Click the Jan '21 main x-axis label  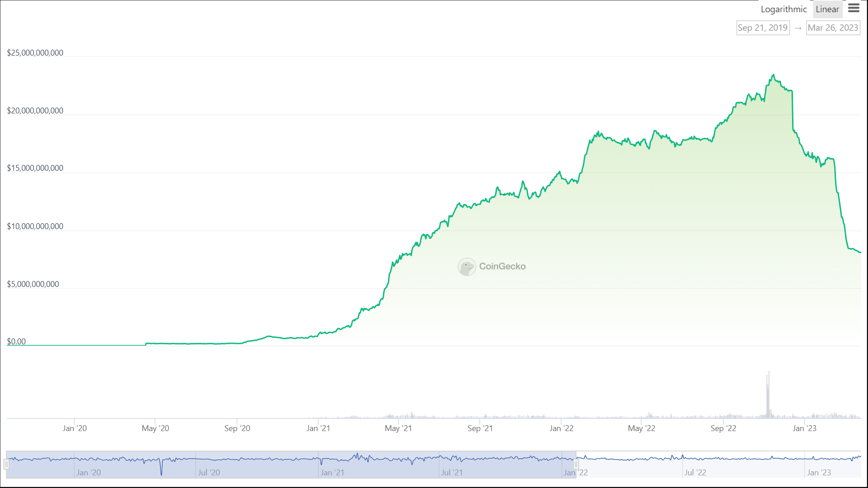click(x=318, y=428)
